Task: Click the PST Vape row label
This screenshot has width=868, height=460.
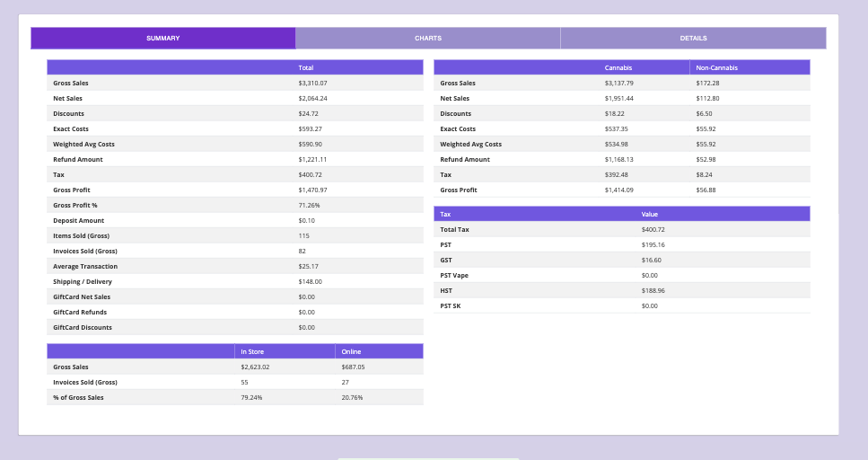Action: [x=454, y=275]
